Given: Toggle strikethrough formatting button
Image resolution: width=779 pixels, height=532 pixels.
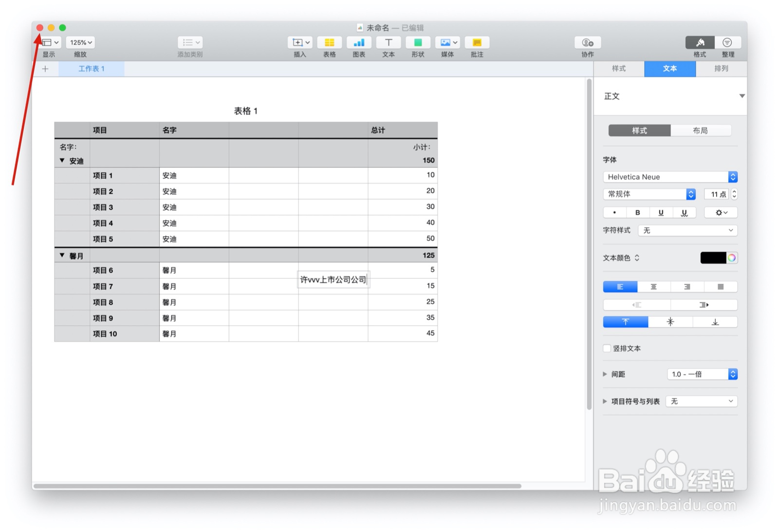Looking at the screenshot, I should click(x=685, y=212).
